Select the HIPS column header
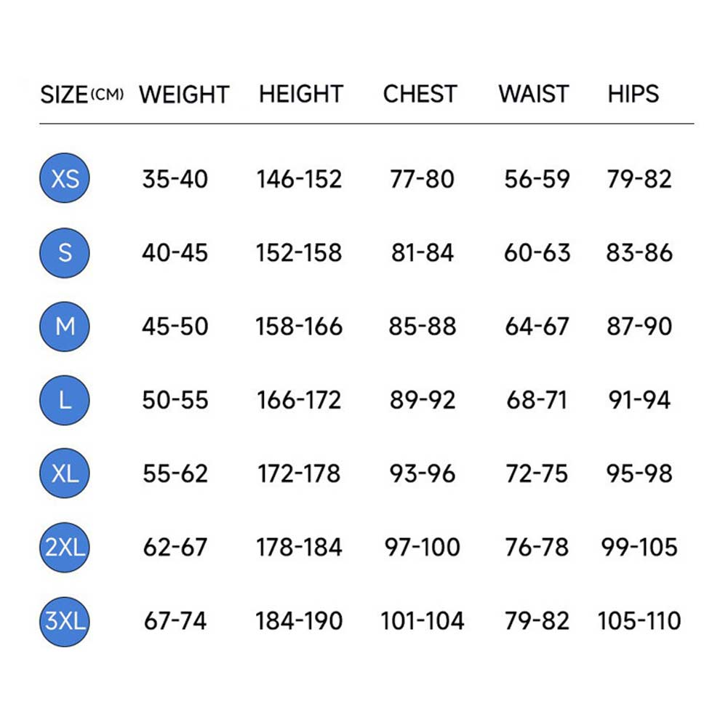This screenshot has width=728, height=728. 633,95
